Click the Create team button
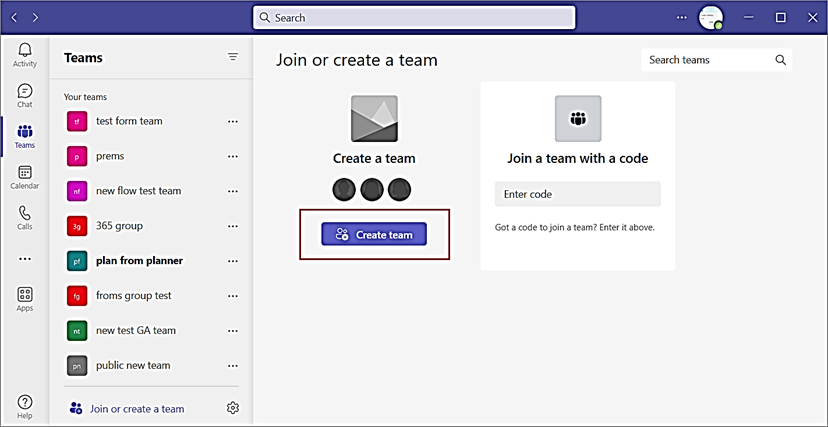The width and height of the screenshot is (828, 427). [374, 234]
